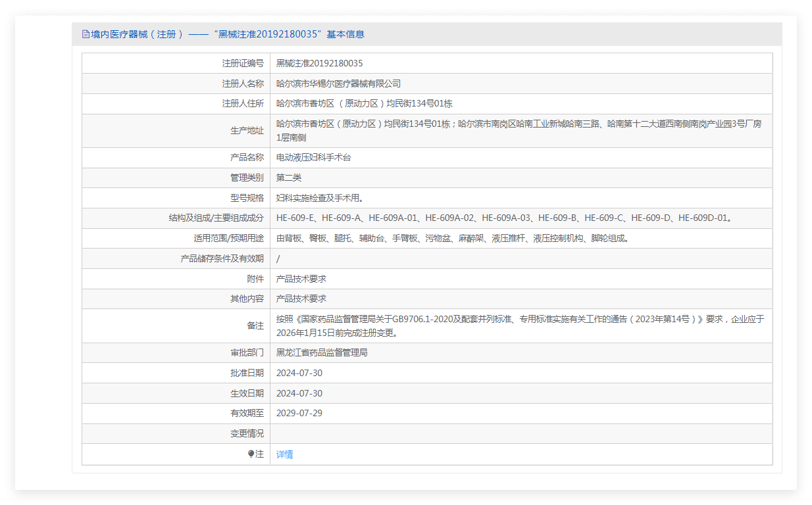This screenshot has height=505, width=812.
Task: Click registrant name 哈尔滨市华锡尔医疗器械有限公司
Action: point(338,84)
